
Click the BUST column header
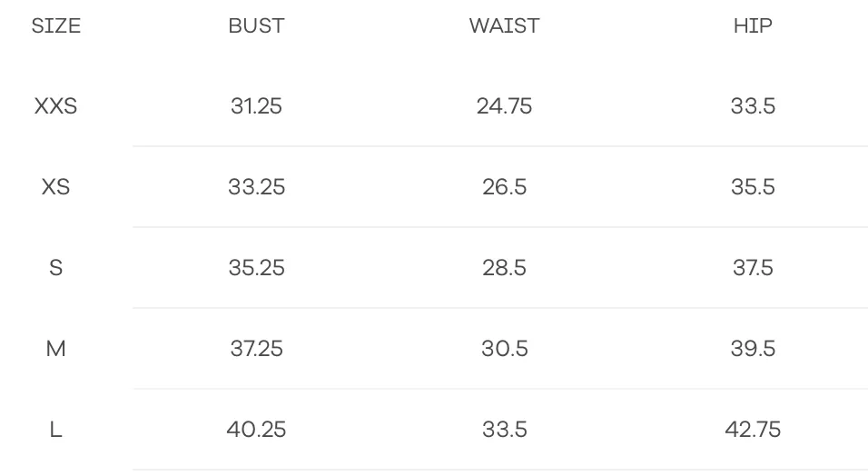pos(256,25)
